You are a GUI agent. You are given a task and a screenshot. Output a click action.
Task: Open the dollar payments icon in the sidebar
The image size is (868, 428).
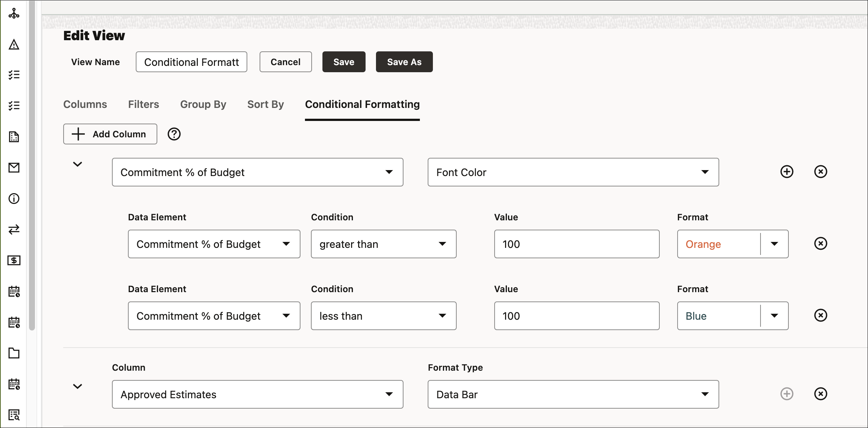14,261
